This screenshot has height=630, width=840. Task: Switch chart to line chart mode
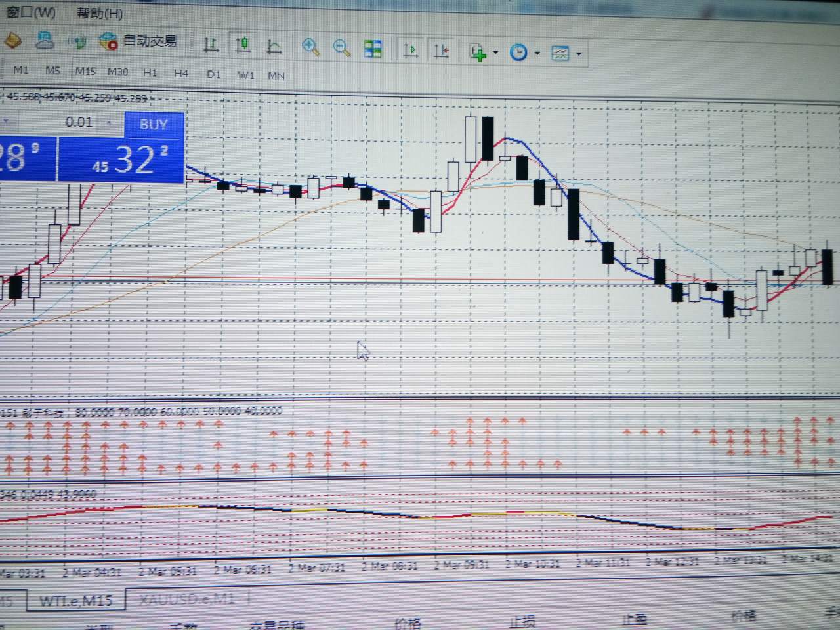(x=275, y=47)
